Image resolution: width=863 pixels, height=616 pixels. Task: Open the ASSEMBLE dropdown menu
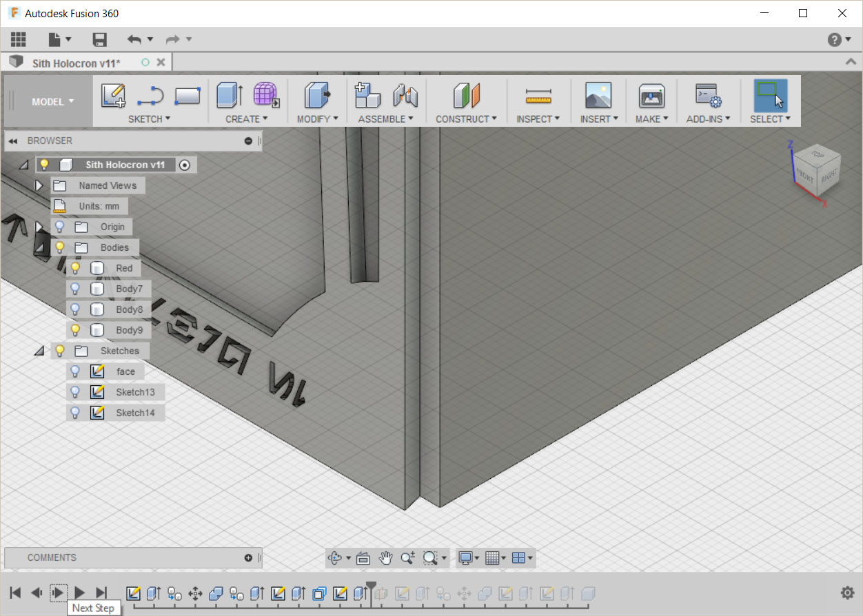click(386, 119)
